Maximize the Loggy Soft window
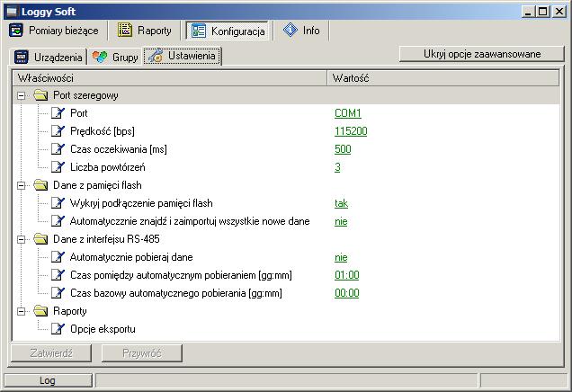Image resolution: width=572 pixels, height=392 pixels. (542, 12)
